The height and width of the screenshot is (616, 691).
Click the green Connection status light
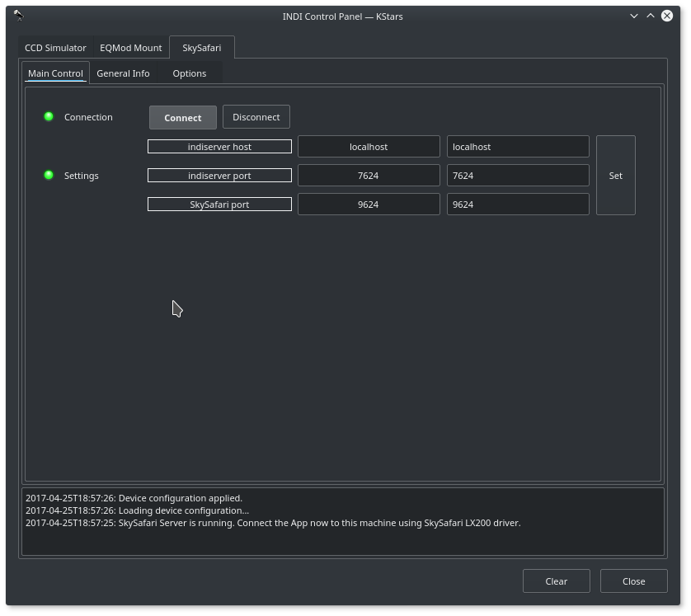(x=49, y=116)
